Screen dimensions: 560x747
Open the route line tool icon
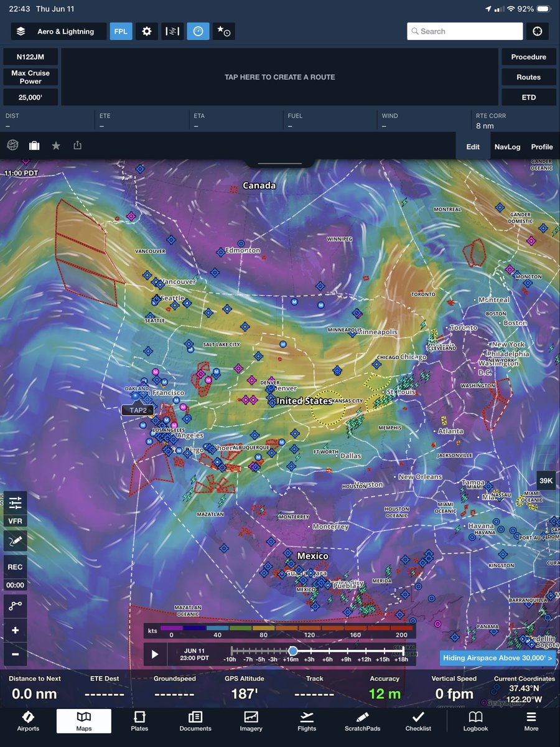click(15, 605)
